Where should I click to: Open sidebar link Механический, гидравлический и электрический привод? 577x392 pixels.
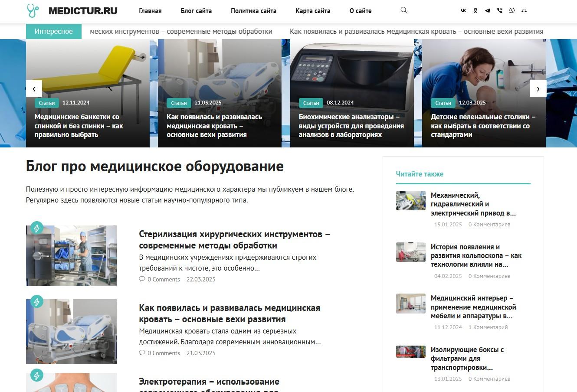(x=473, y=204)
